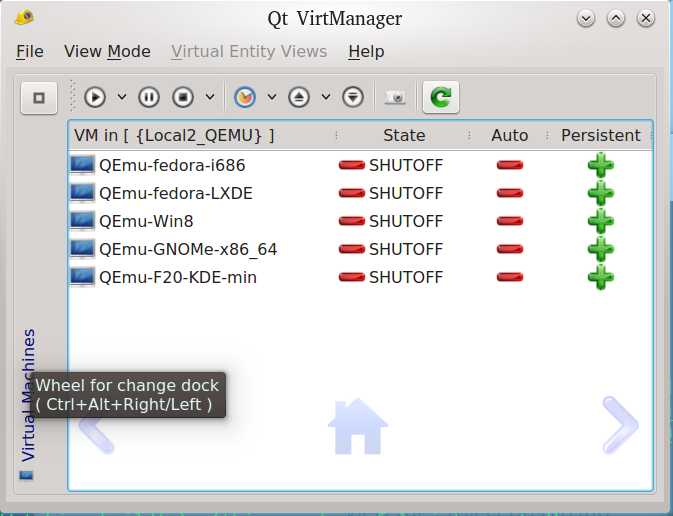This screenshot has height=516, width=673.
Task: Click the upward eject triangle icon
Action: tap(299, 97)
